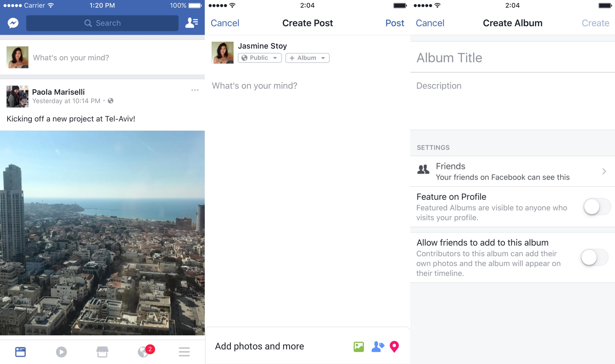
Task: Switch to the Videos tab
Action: click(61, 352)
